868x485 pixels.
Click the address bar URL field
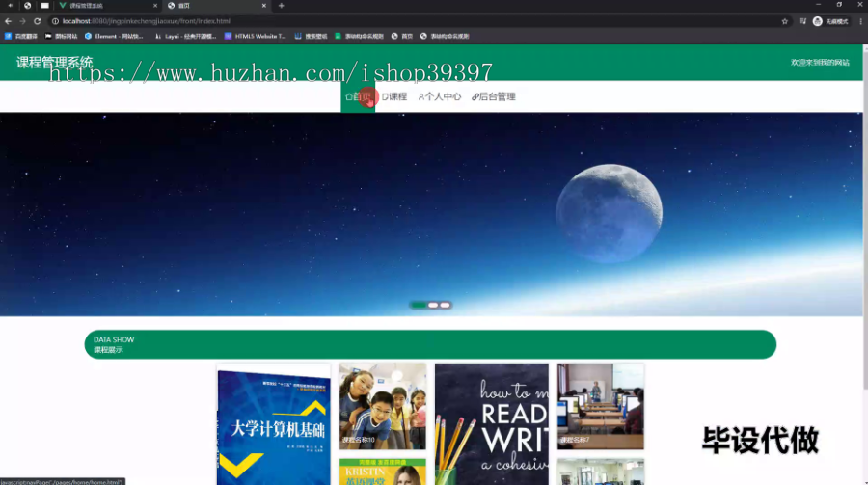tap(415, 21)
